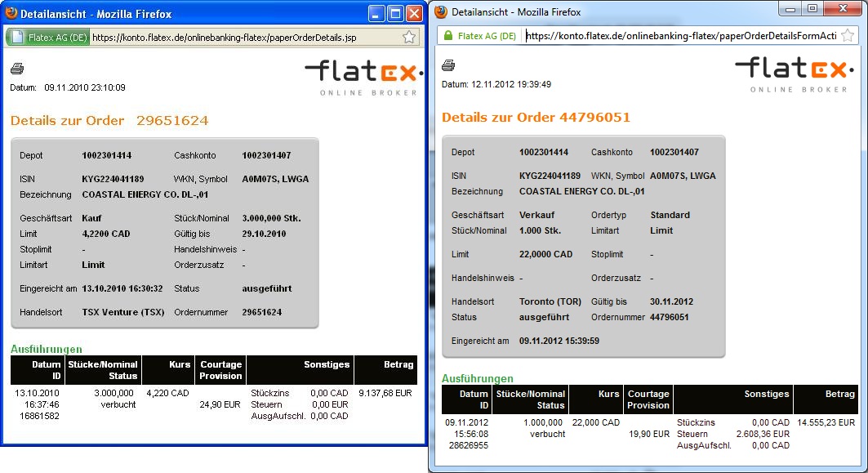Bookmark the page using the star icon
The width and height of the screenshot is (868, 473).
[409, 37]
